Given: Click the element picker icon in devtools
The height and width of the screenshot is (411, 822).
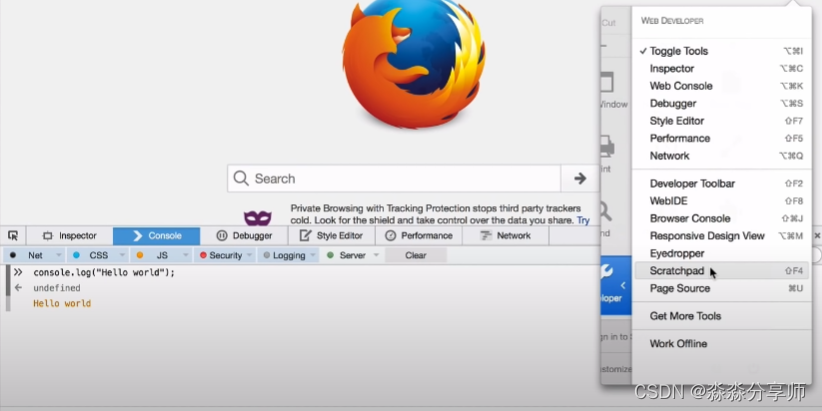Looking at the screenshot, I should (13, 235).
